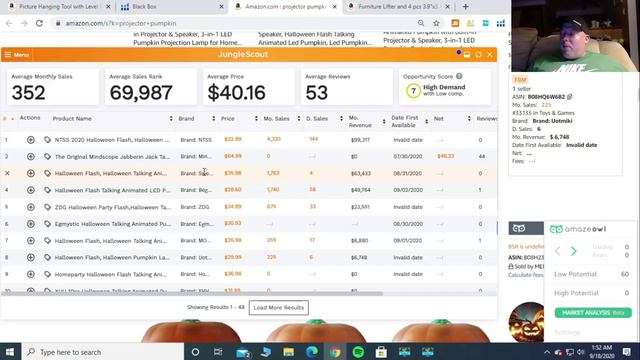
Task: Click Opportunity Score circle value 7
Action: tap(413, 91)
